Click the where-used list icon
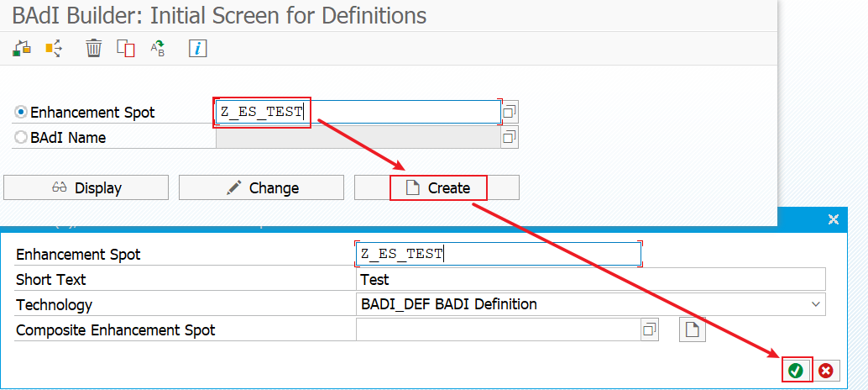Screen dimensions: 868x390 [54, 49]
